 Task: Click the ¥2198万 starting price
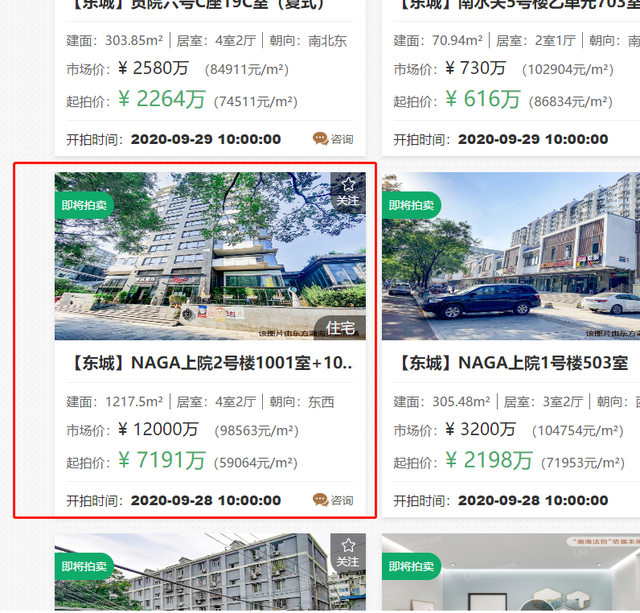(x=489, y=460)
